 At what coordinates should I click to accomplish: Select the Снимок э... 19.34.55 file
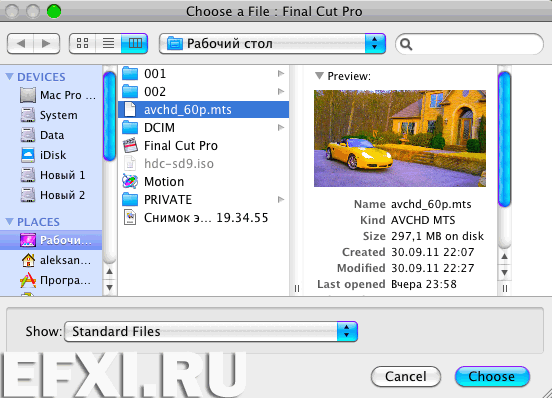203,217
